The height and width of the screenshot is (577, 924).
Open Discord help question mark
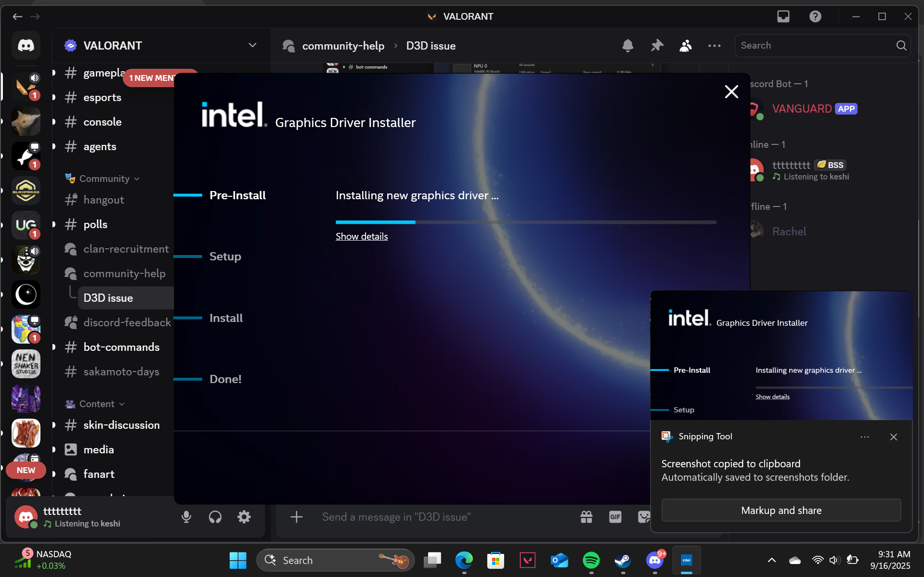[x=815, y=16]
